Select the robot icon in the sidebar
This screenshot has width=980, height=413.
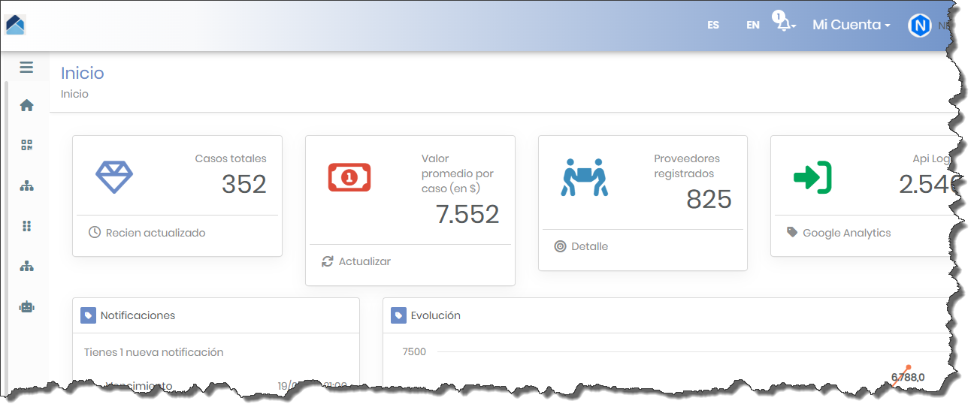27,306
